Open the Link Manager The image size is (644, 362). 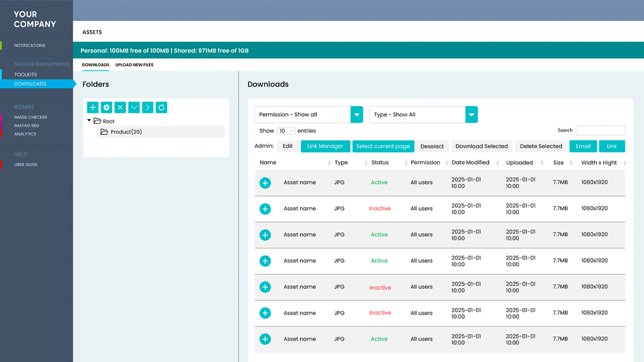pos(325,146)
